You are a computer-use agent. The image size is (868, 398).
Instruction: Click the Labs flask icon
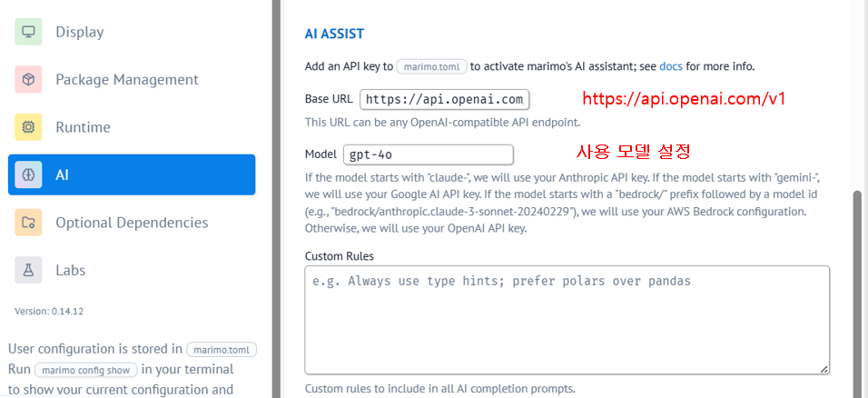tap(28, 271)
